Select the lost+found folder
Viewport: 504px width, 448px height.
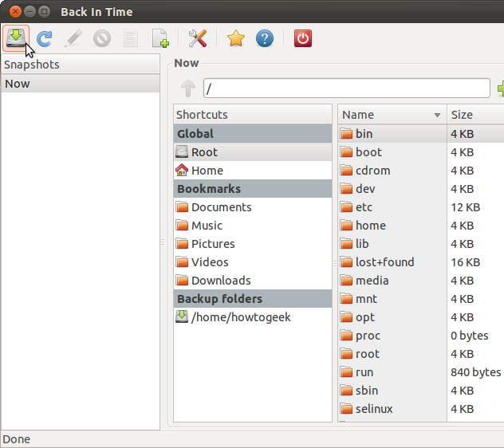[x=384, y=262]
